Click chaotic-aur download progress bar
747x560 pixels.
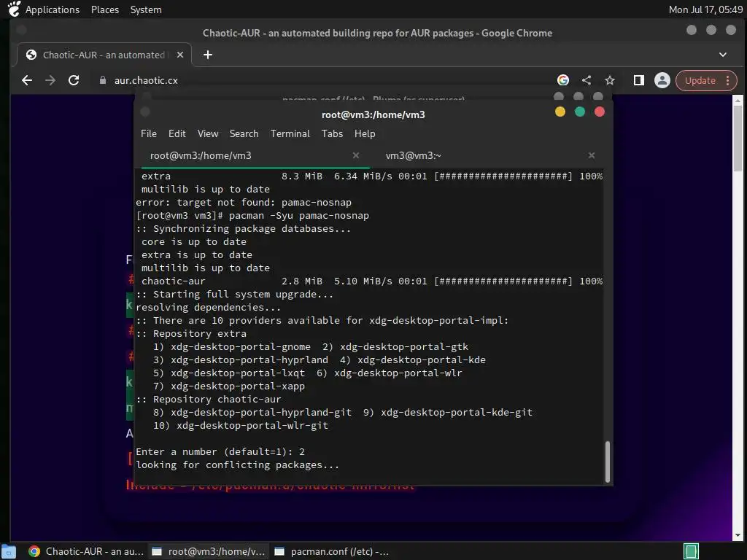pyautogui.click(x=503, y=281)
